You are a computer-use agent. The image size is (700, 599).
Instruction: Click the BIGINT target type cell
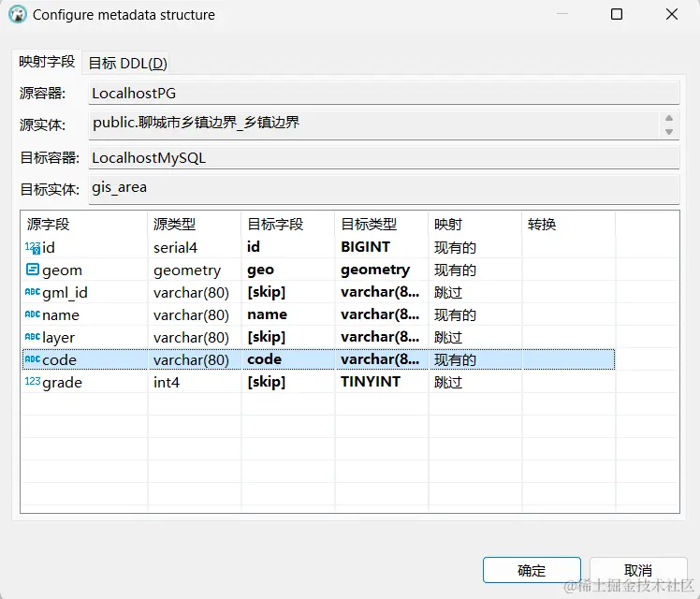tap(381, 247)
